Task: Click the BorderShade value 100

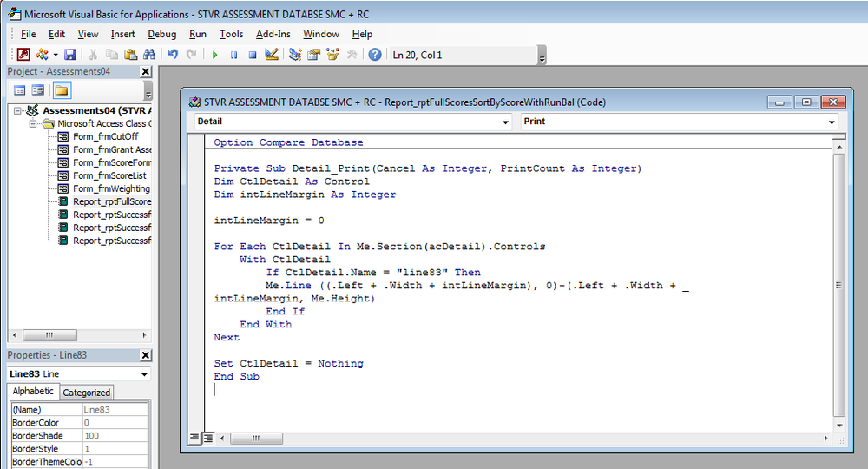Action: (x=115, y=436)
